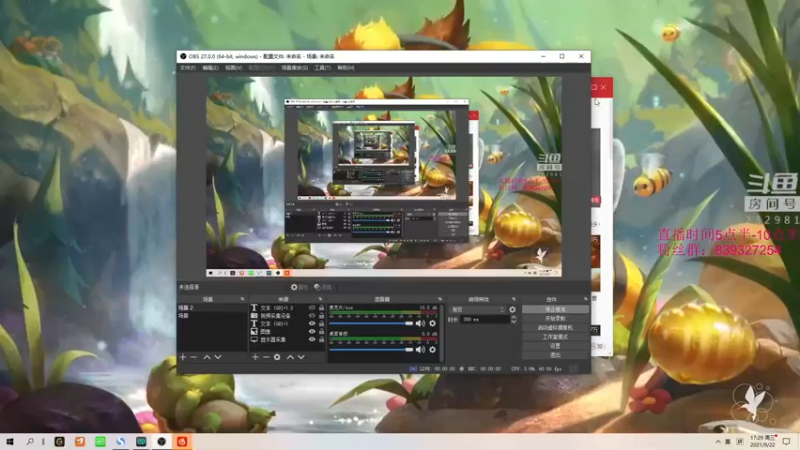Viewport: 800px width, 450px height.
Task: Add a new source with plus icon
Action: point(255,357)
